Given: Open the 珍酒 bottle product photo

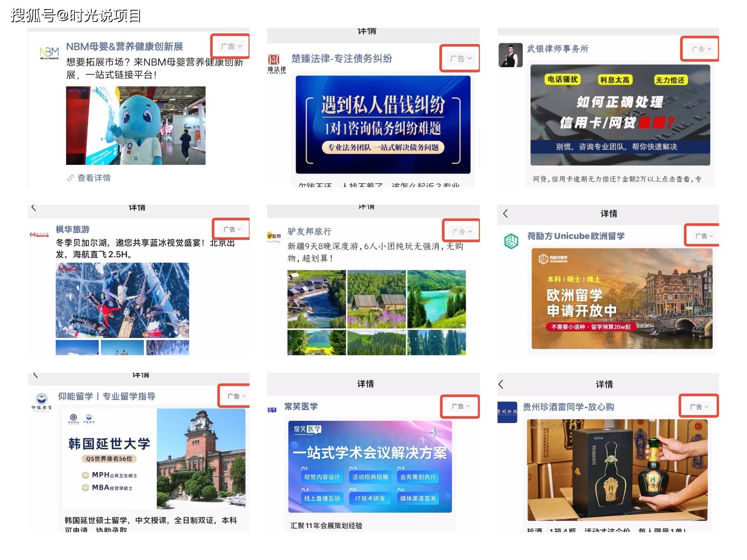Looking at the screenshot, I should tap(617, 470).
